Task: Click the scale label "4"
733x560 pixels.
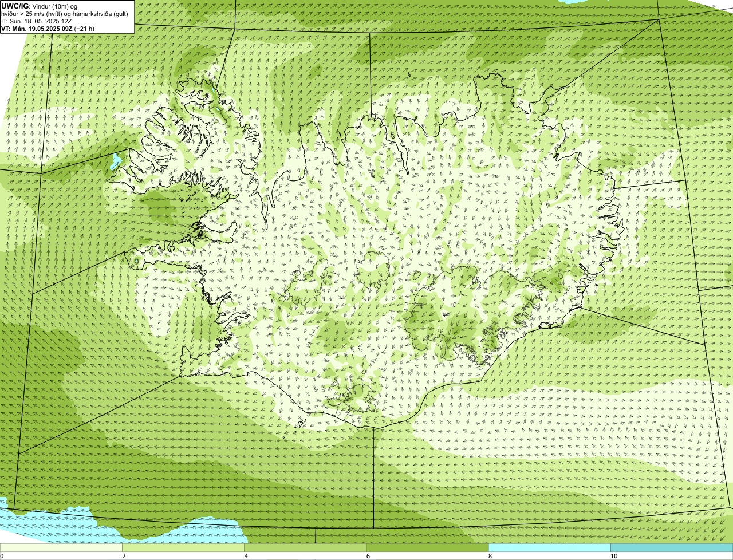Action: [x=246, y=556]
